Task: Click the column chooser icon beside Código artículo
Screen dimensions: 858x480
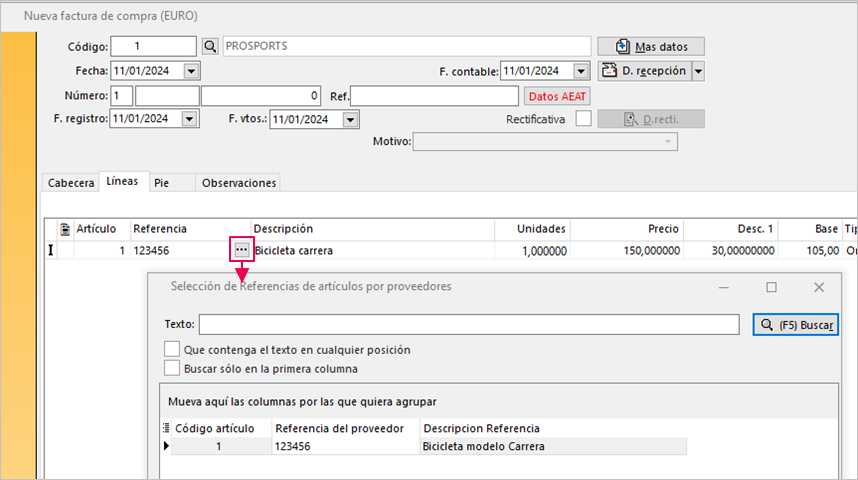Action: click(x=166, y=428)
